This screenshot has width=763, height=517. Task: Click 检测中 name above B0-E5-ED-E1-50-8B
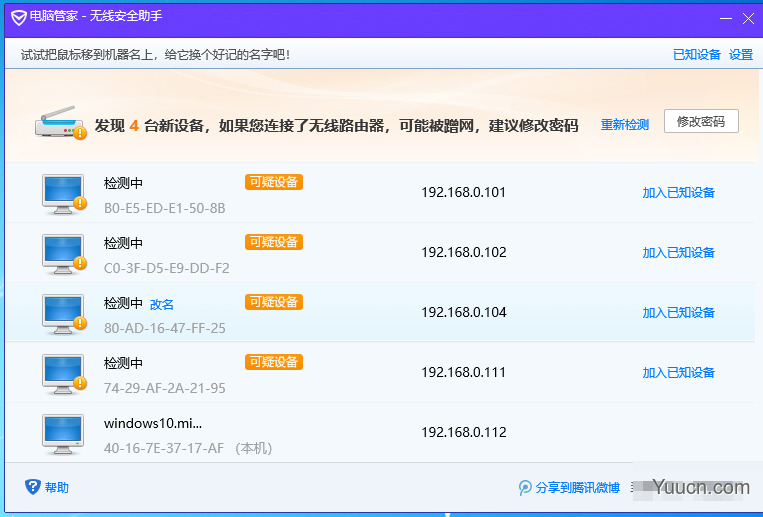(123, 184)
